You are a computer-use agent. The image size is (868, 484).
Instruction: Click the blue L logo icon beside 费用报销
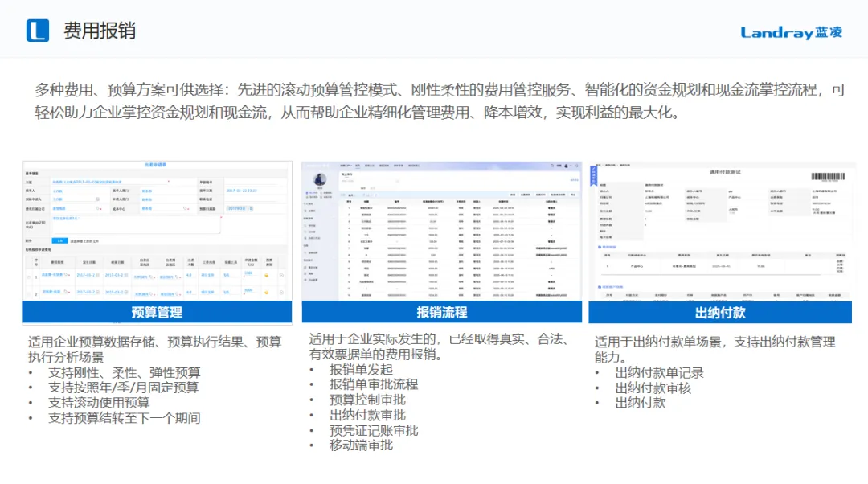coord(38,31)
